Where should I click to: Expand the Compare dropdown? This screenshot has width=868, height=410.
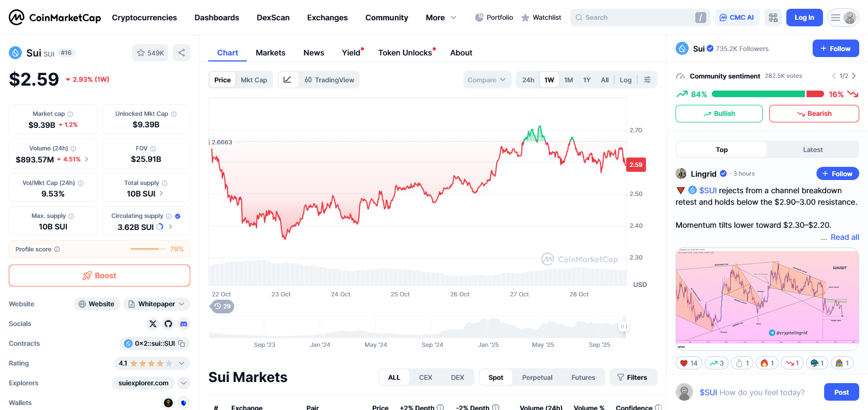click(x=486, y=80)
